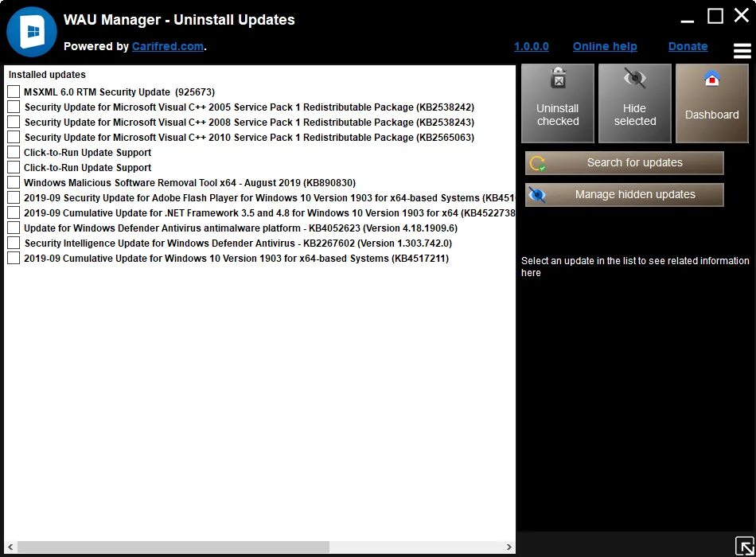The width and height of the screenshot is (756, 557).
Task: Check the second Click-to-Run Update Support checkbox
Action: (14, 167)
